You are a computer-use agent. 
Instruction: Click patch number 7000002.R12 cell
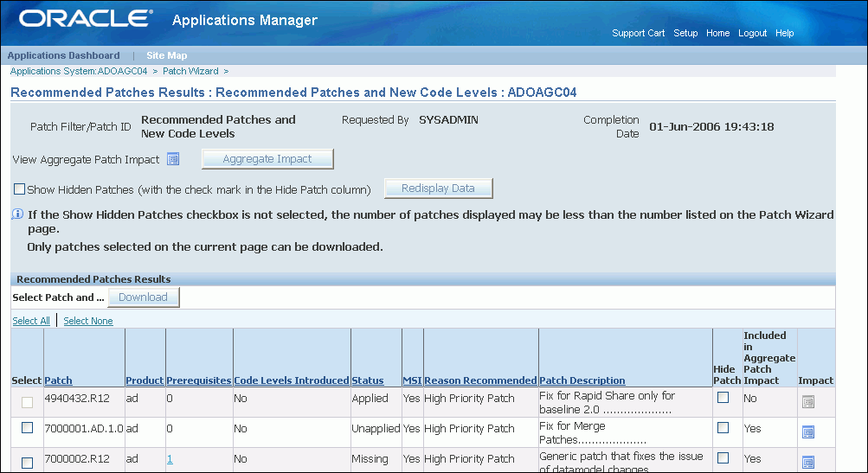point(77,459)
